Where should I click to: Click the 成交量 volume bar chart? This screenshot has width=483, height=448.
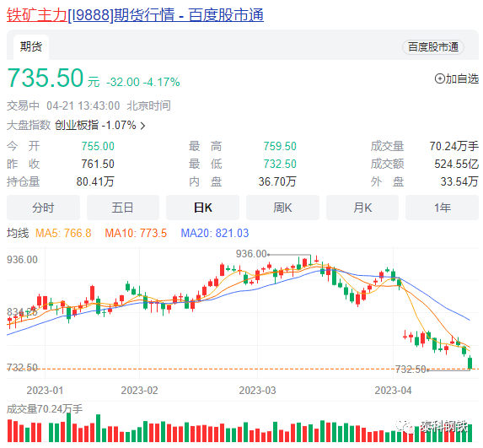[x=239, y=428]
